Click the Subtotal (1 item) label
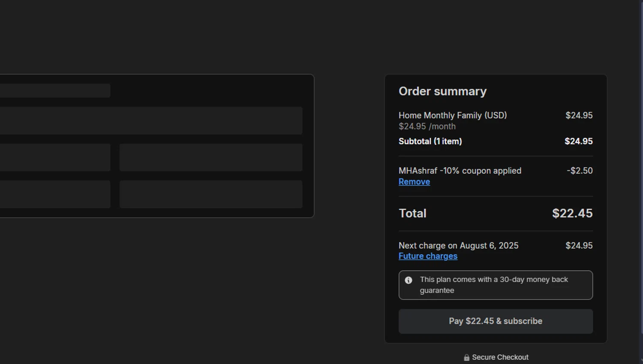The height and width of the screenshot is (364, 643). pyautogui.click(x=430, y=141)
